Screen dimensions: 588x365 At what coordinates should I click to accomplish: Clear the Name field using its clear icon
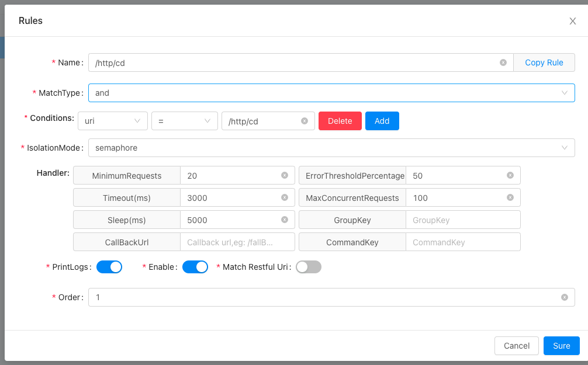tap(503, 62)
